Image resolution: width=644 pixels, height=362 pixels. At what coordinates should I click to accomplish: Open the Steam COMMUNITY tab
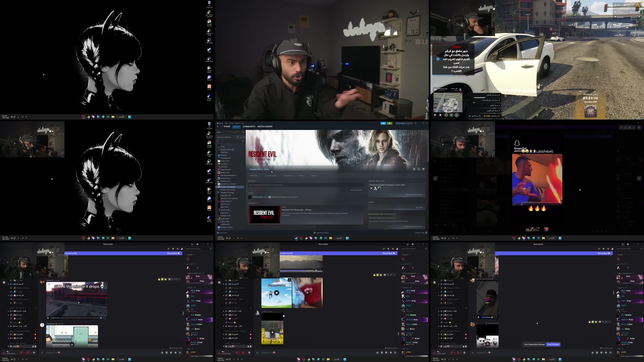(x=249, y=126)
